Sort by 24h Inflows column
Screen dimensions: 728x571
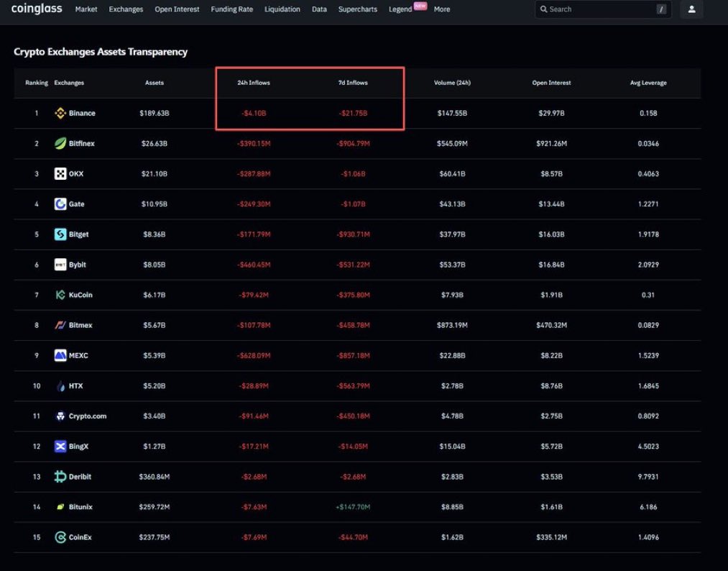[254, 83]
